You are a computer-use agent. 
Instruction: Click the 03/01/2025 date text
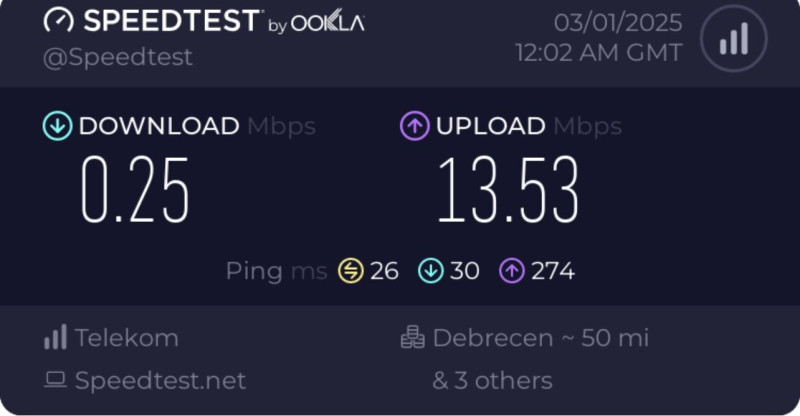(x=619, y=21)
